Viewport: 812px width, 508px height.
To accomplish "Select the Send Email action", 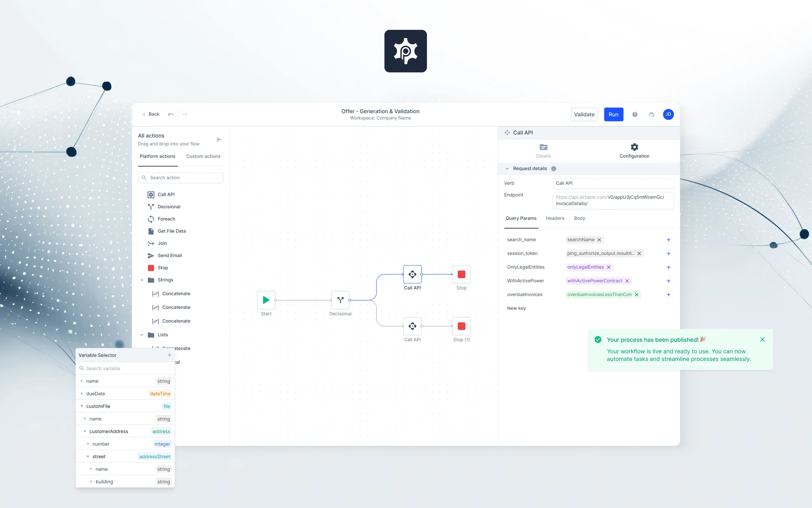I will (165, 255).
